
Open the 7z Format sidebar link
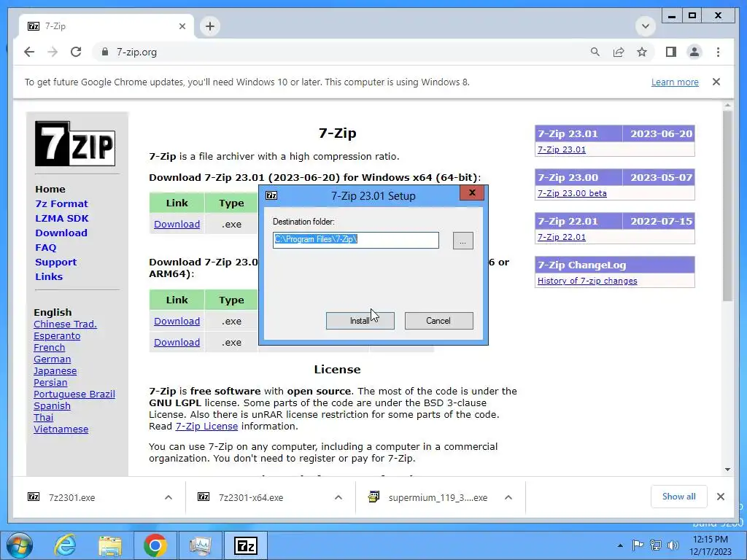[61, 204]
